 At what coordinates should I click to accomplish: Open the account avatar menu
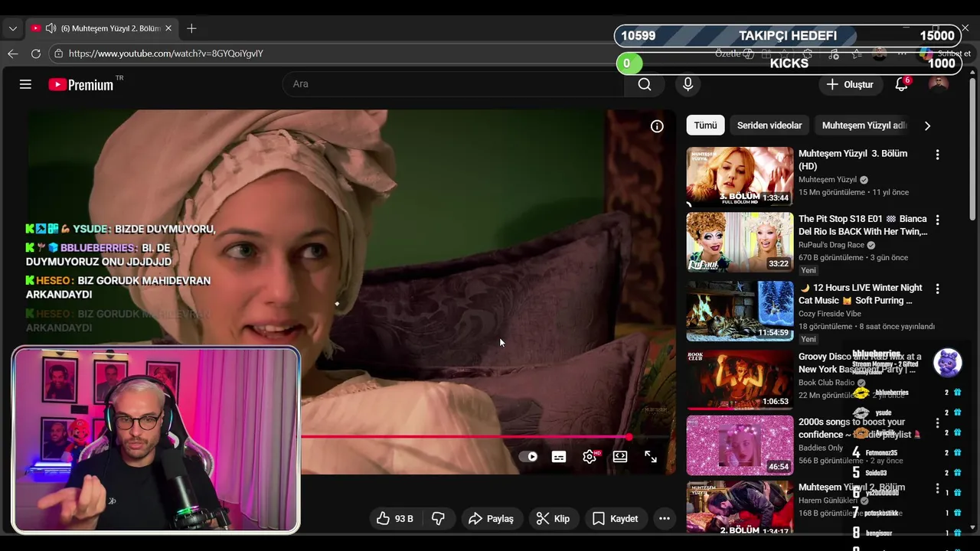(x=938, y=84)
